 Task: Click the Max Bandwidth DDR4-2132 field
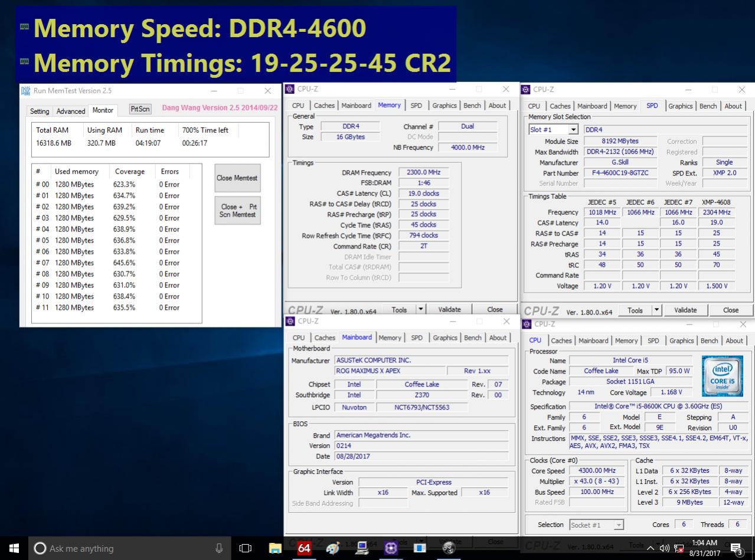click(620, 152)
